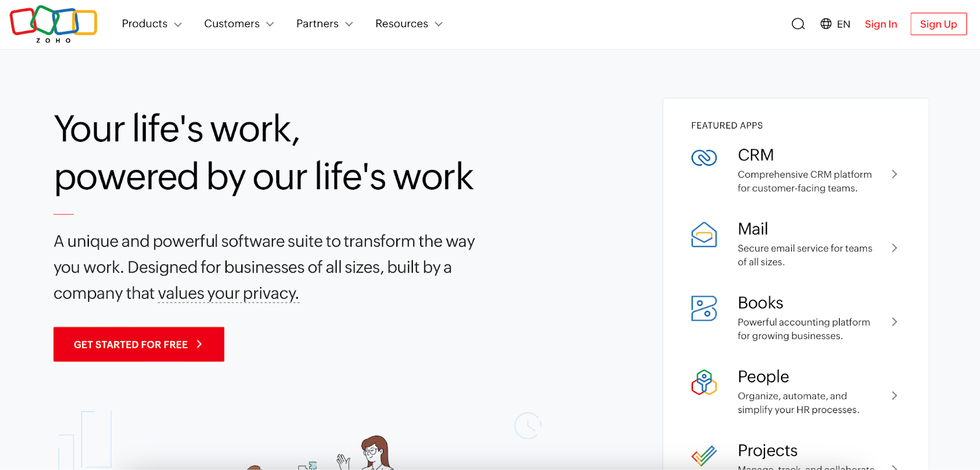Open the CRM title link
The height and width of the screenshot is (470, 980).
pyautogui.click(x=756, y=155)
